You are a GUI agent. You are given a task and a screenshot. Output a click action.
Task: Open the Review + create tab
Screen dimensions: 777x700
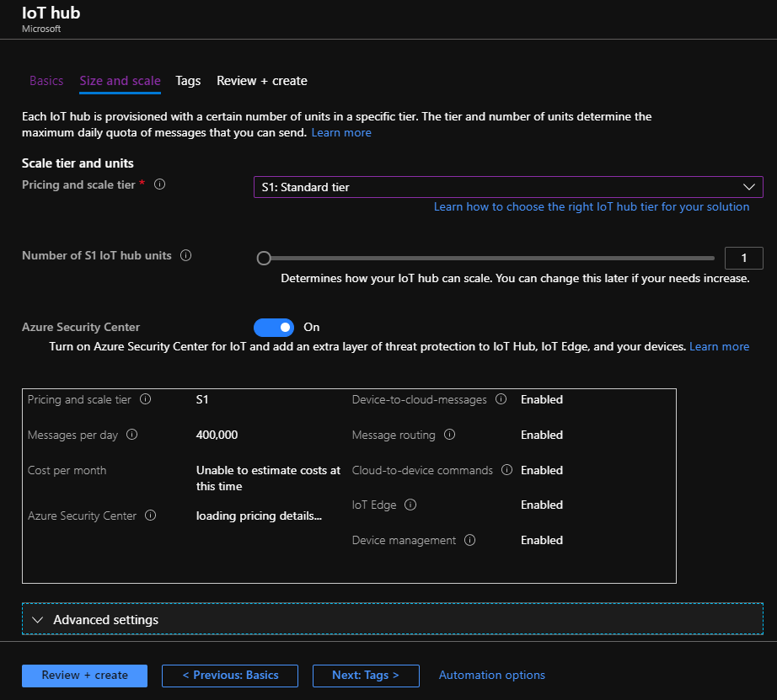(261, 81)
